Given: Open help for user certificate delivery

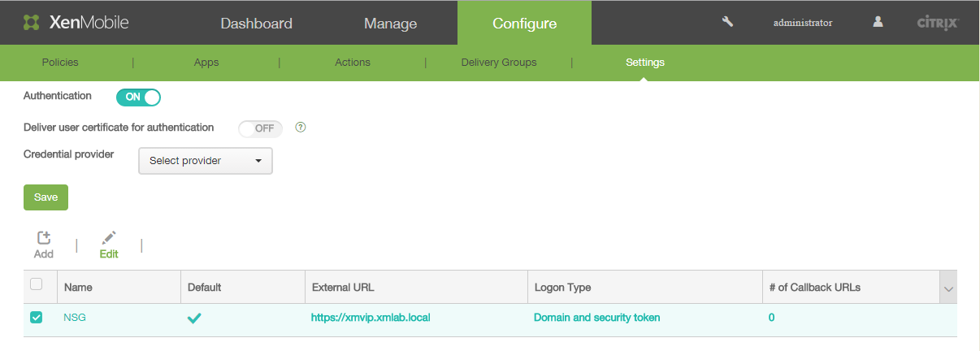Looking at the screenshot, I should [x=300, y=128].
